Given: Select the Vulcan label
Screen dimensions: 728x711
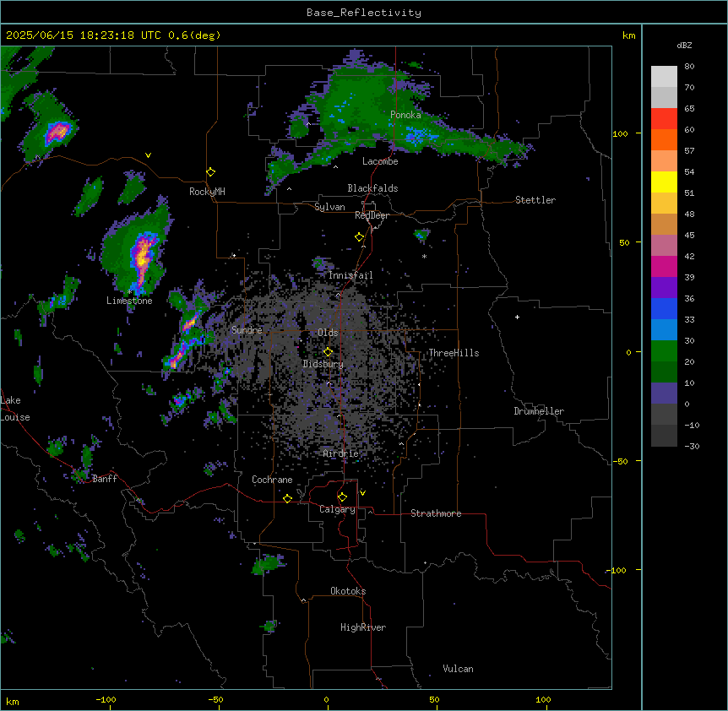Looking at the screenshot, I should 459,669.
